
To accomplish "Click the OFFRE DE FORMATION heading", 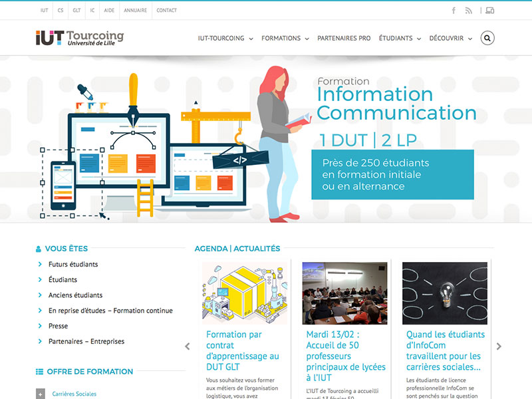I will pyautogui.click(x=90, y=372).
